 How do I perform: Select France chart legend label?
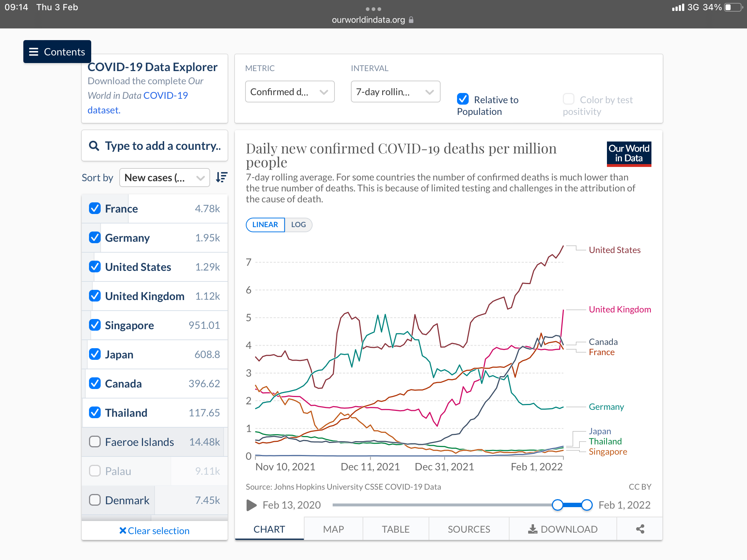point(601,352)
